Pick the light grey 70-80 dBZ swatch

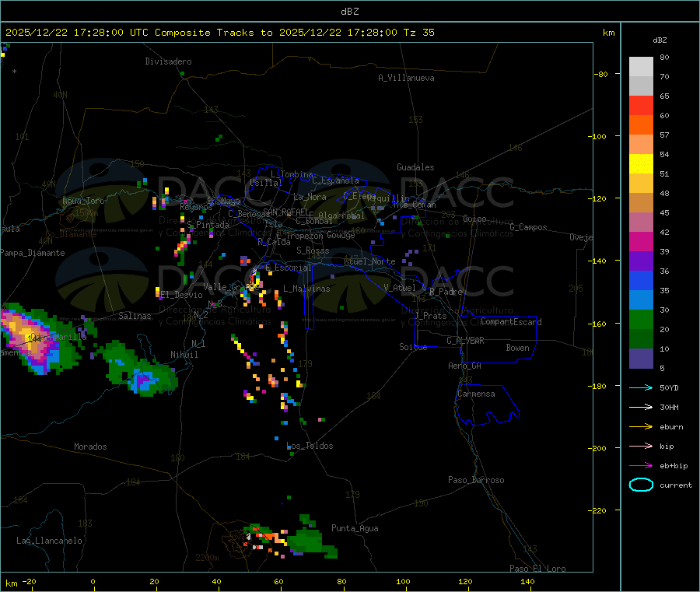pyautogui.click(x=641, y=67)
